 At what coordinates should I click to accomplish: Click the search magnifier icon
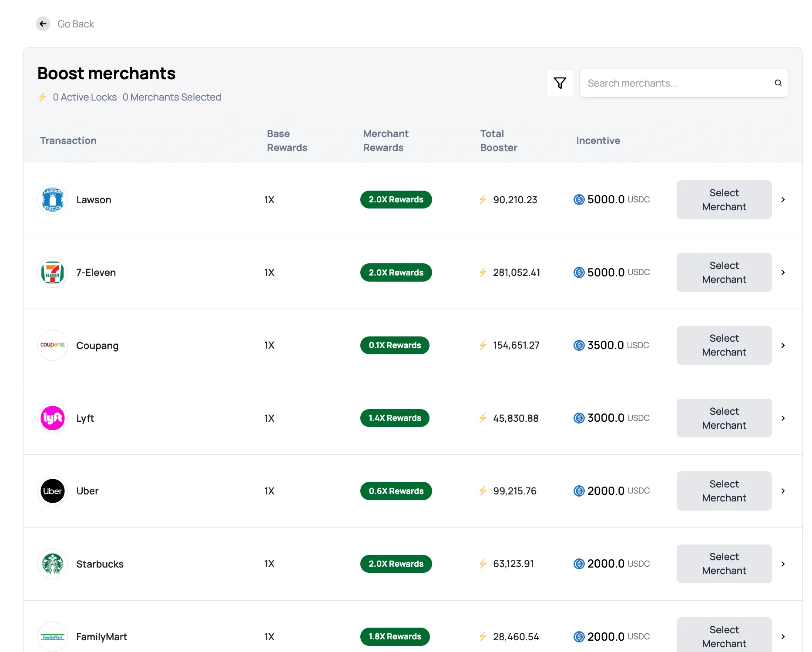point(778,83)
